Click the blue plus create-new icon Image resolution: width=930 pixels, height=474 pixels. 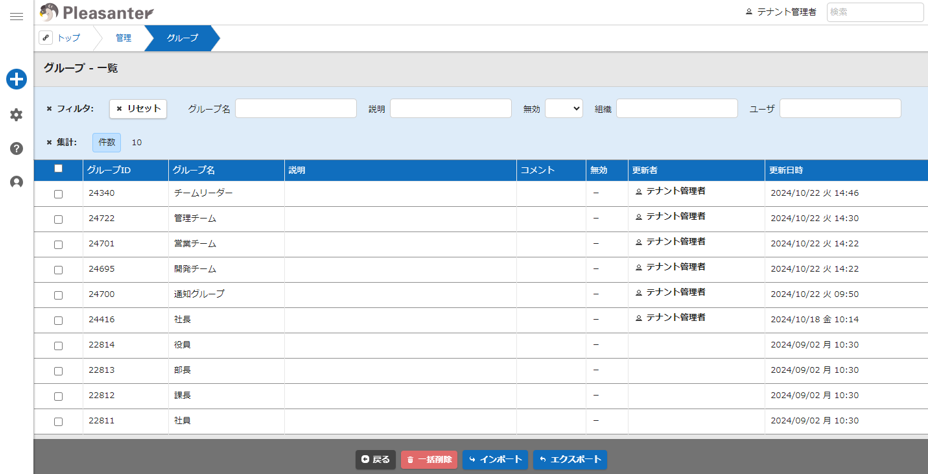click(16, 79)
